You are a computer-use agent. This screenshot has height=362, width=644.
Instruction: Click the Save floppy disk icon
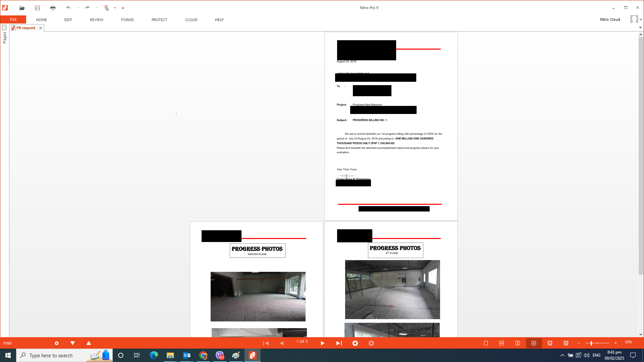37,8
